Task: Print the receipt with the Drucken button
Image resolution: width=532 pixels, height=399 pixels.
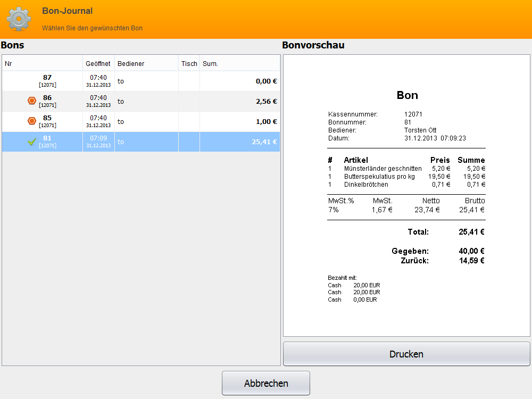Action: click(x=406, y=354)
